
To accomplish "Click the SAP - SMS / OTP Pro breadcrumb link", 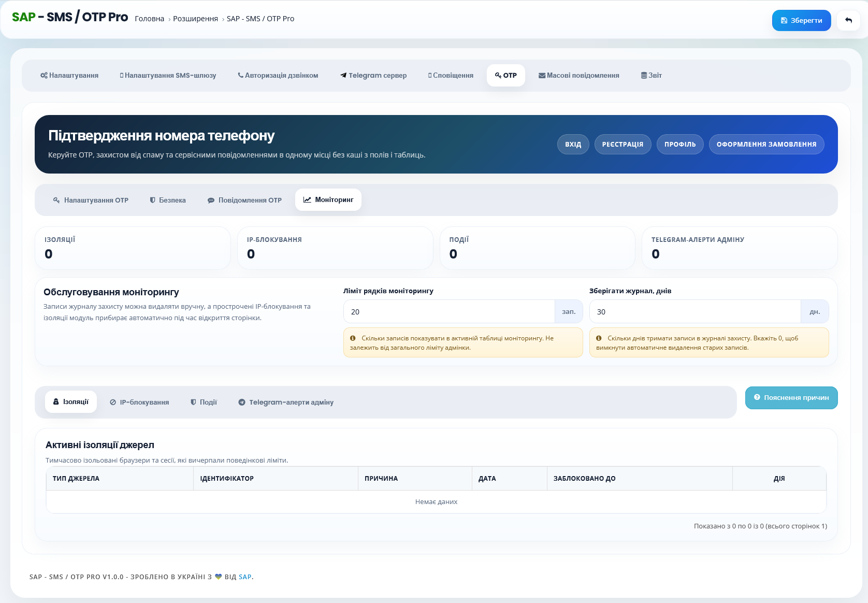I will click(x=261, y=19).
